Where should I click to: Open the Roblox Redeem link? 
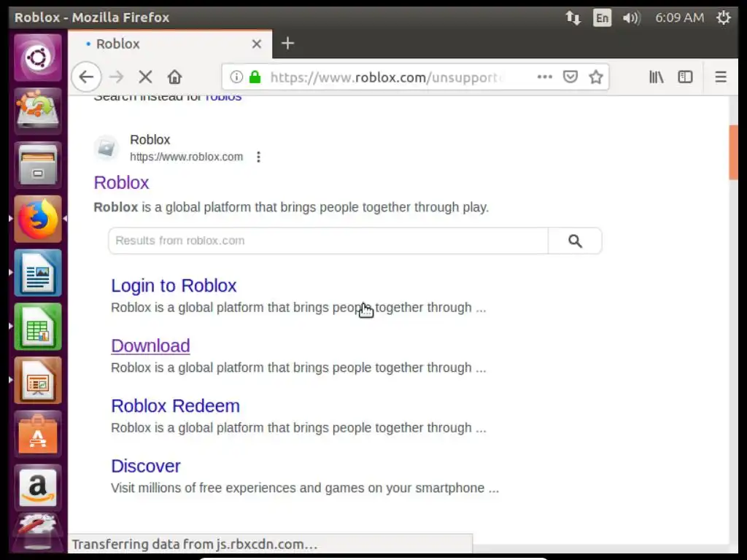175,405
